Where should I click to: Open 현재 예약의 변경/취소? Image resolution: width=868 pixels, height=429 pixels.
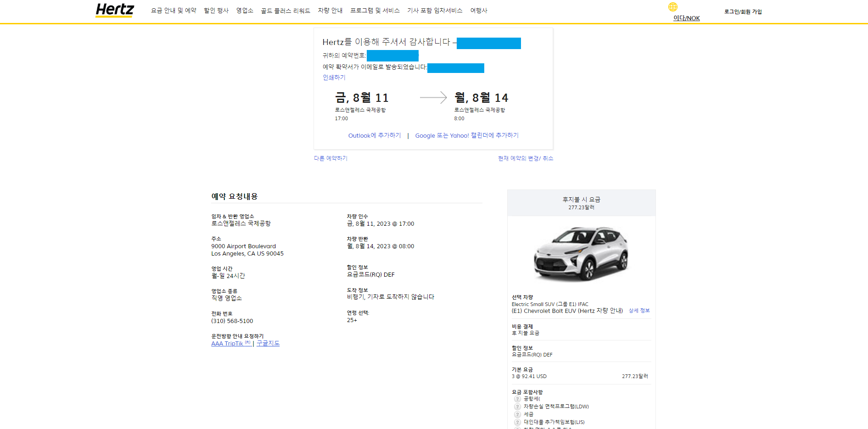point(526,158)
